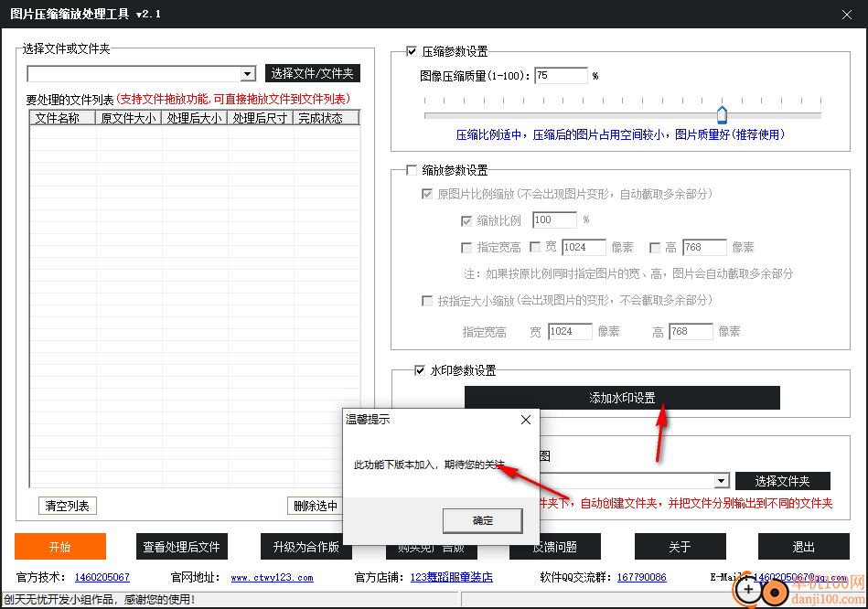Click the 创天无忧开发小组作品 status bar text
The image size is (868, 609).
[100, 599]
